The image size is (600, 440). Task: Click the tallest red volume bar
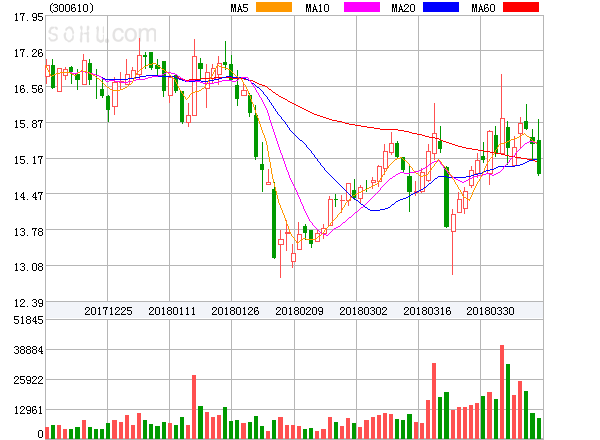coord(502,392)
